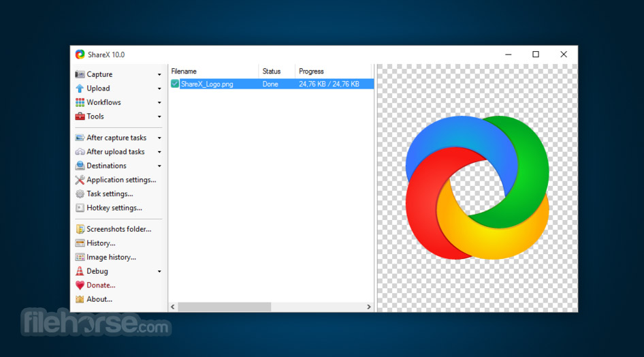
Task: Click the Application settings wrench icon
Action: pos(80,180)
